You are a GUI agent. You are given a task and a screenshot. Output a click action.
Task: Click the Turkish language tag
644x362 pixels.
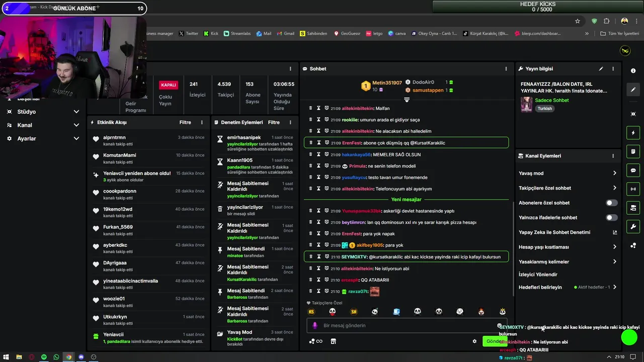[x=544, y=109]
